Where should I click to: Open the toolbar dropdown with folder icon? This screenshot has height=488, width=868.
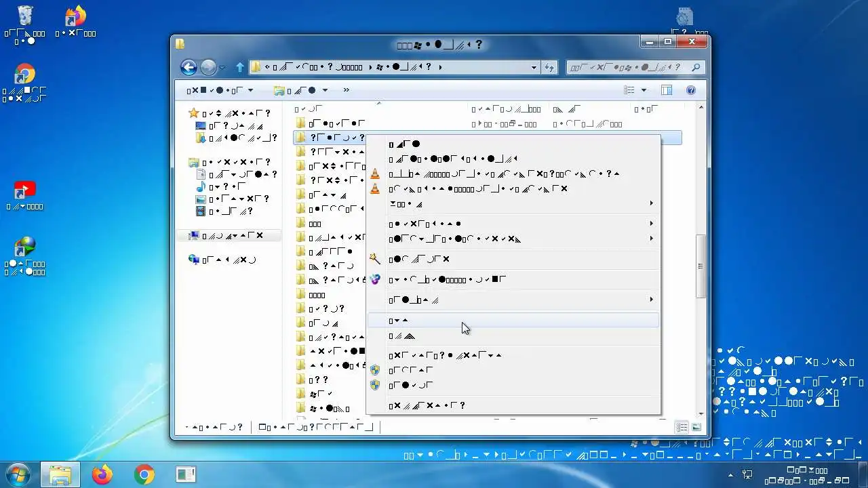coord(301,90)
